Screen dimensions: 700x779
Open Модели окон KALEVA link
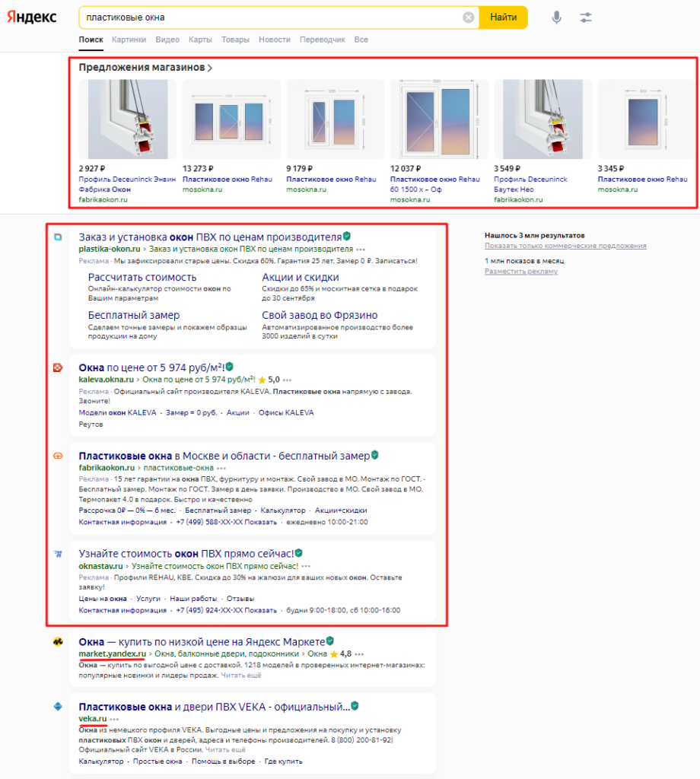click(x=117, y=413)
